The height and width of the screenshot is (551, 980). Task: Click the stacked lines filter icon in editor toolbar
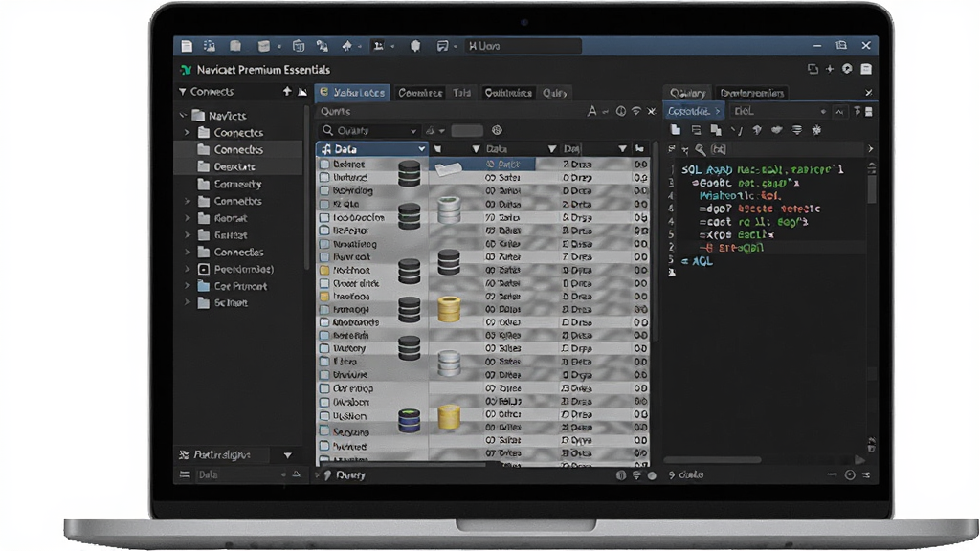[x=797, y=130]
